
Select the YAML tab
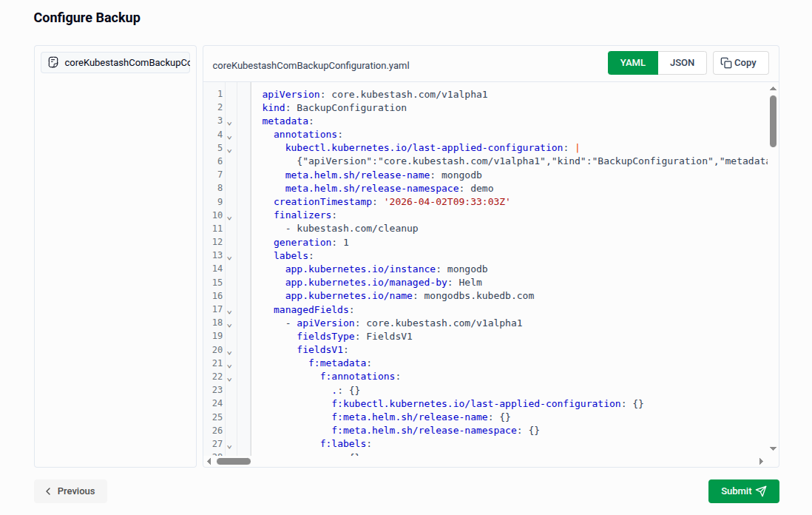632,62
